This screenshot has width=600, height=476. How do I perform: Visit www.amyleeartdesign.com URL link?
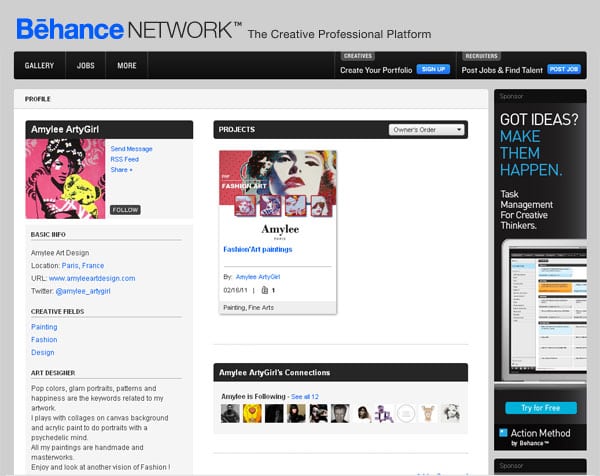pyautogui.click(x=92, y=278)
